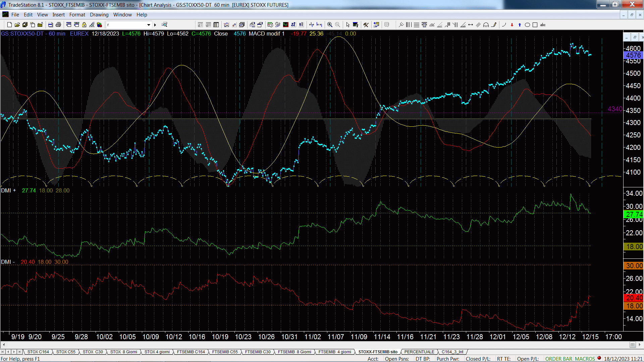This screenshot has width=644, height=362.
Task: Select the rectangle drawing tool
Action: [x=535, y=25]
